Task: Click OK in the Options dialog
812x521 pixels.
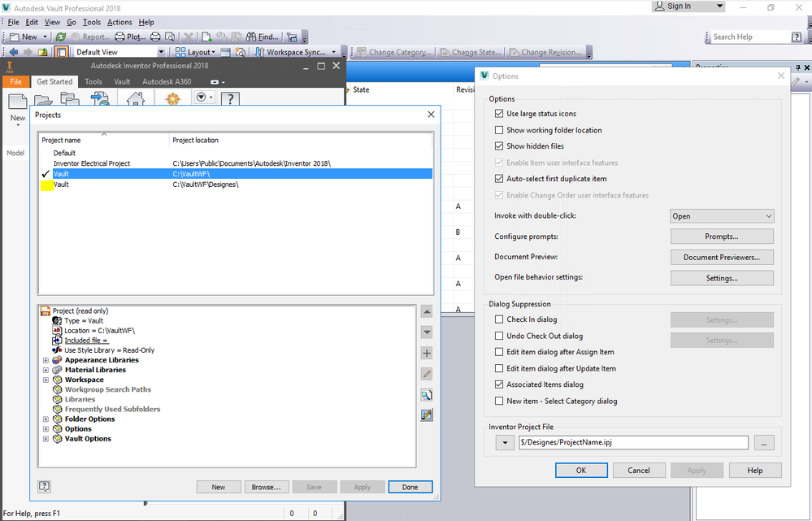Action: click(581, 471)
